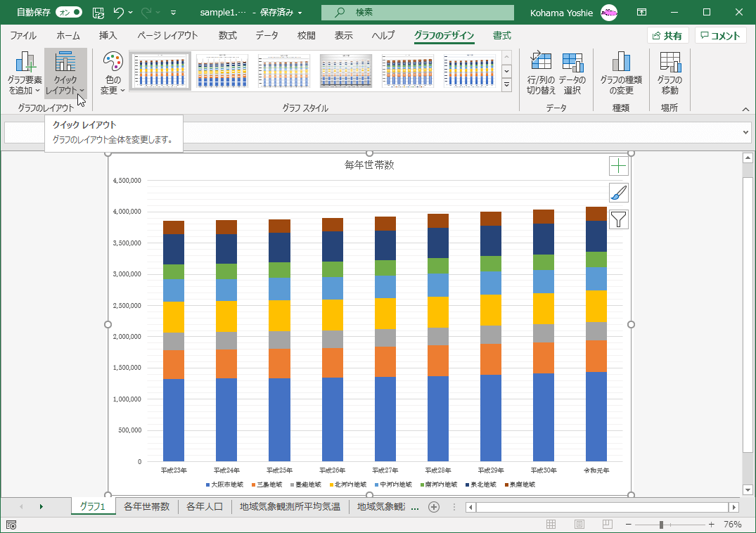Click the コメント comments button
Viewport: 756px width, 533px height.
[x=720, y=36]
